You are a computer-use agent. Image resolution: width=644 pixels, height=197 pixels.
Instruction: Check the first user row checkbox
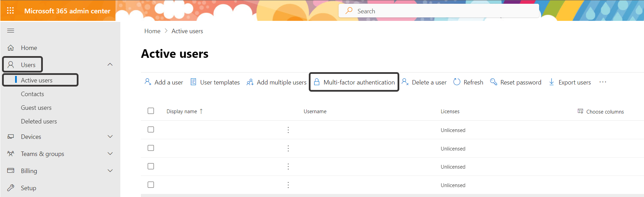[x=151, y=129]
